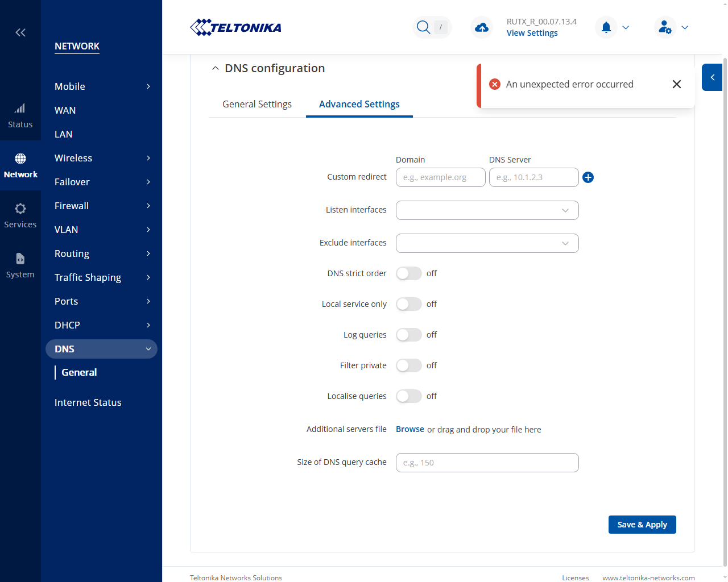The width and height of the screenshot is (728, 582).
Task: Toggle Localise queries switch
Action: pyautogui.click(x=409, y=396)
